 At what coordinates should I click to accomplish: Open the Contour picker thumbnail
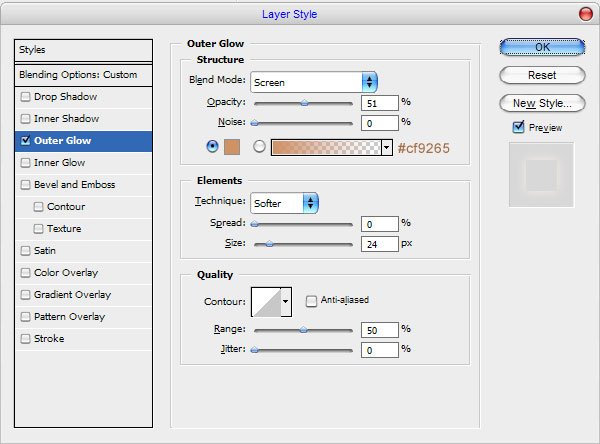point(265,300)
